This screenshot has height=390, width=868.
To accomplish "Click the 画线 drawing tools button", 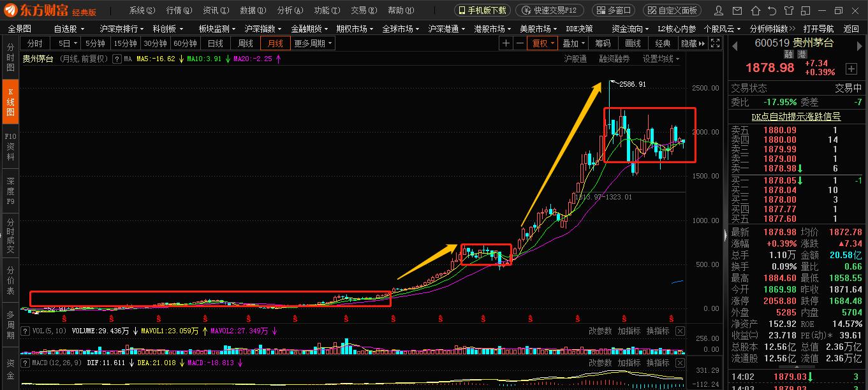I will (x=633, y=43).
